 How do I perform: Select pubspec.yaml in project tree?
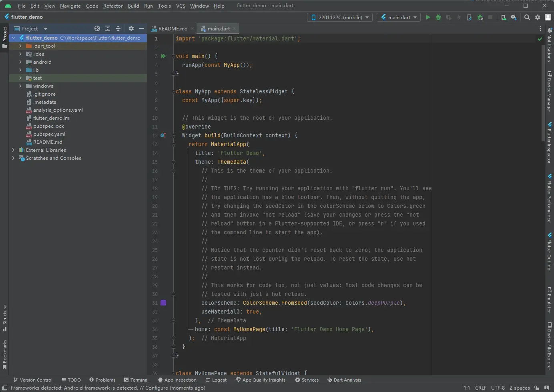[49, 134]
